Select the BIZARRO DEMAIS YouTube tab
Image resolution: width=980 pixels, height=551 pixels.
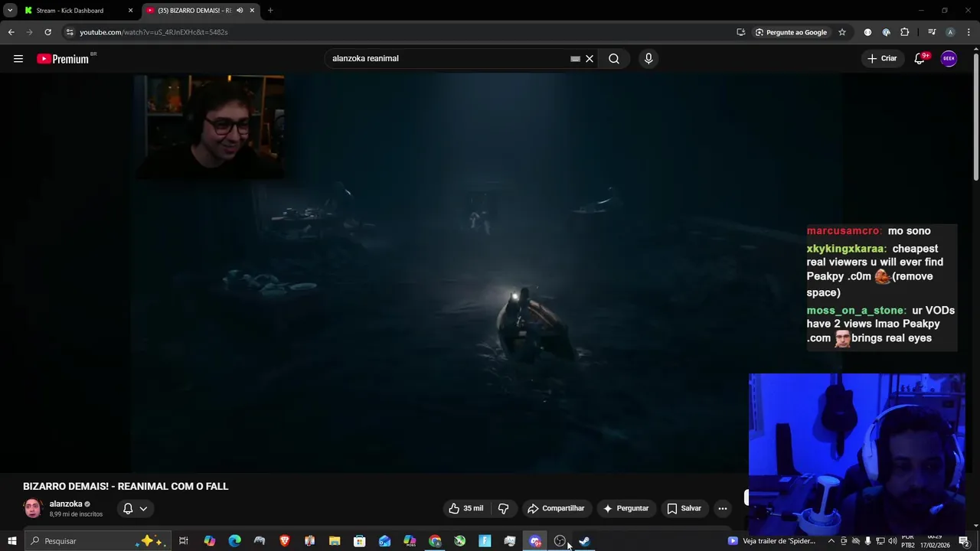click(194, 11)
